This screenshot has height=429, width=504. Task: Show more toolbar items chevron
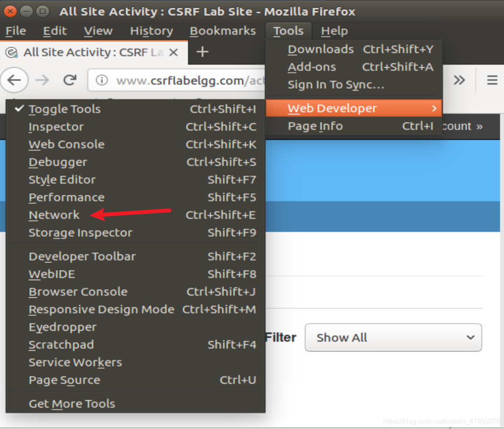click(x=459, y=80)
